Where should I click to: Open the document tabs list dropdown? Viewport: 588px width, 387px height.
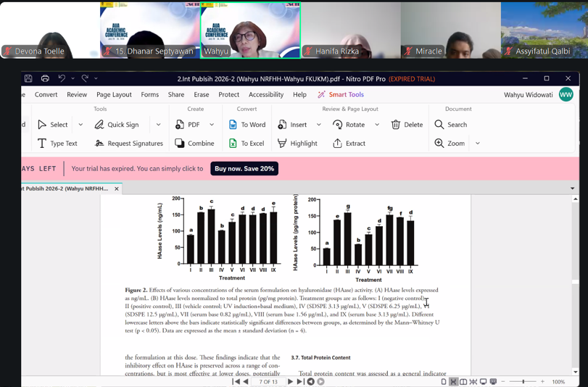pos(572,188)
